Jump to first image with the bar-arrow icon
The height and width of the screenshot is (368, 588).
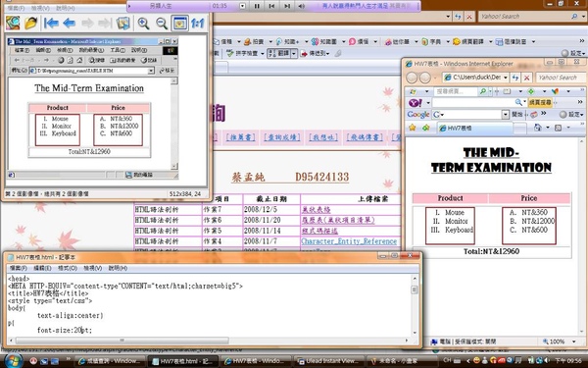[x=51, y=24]
